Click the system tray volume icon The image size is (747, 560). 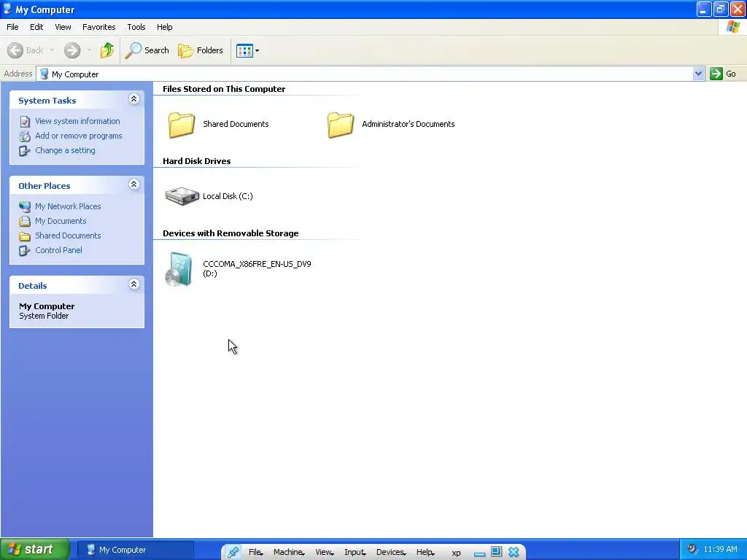pos(693,549)
